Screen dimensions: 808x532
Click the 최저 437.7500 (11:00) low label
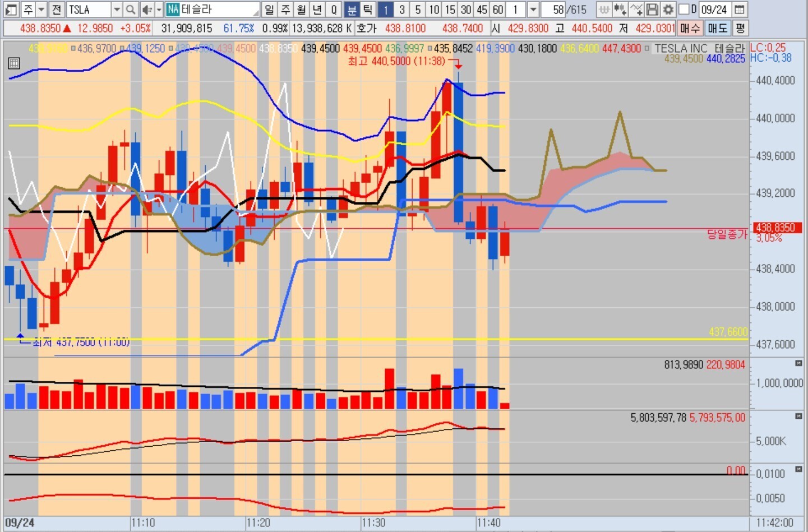coord(81,341)
